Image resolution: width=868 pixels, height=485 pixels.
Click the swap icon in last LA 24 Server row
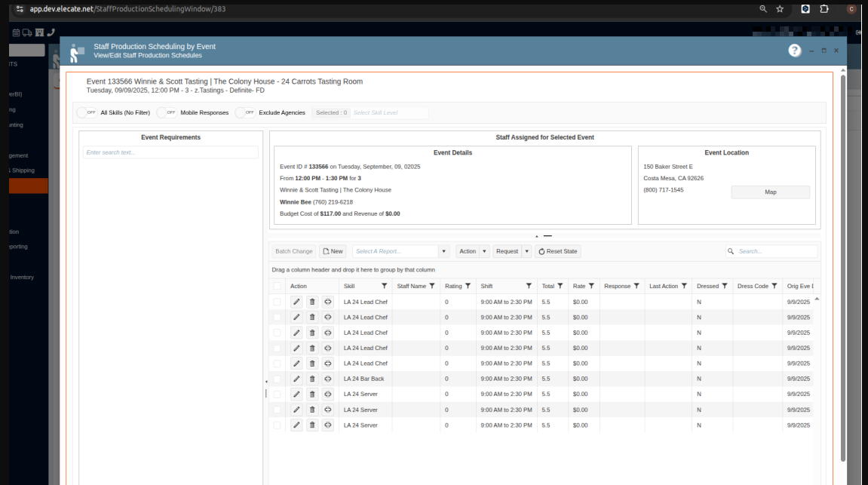pos(328,425)
